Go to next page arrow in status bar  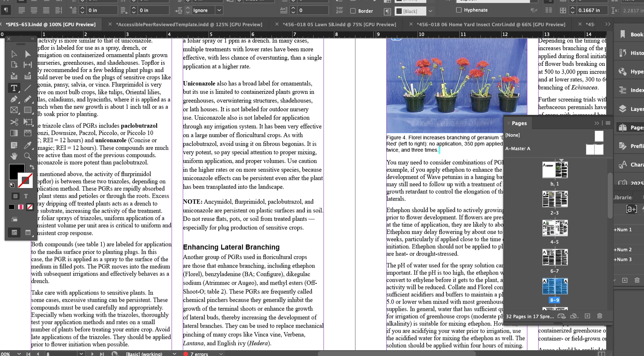[92, 354]
